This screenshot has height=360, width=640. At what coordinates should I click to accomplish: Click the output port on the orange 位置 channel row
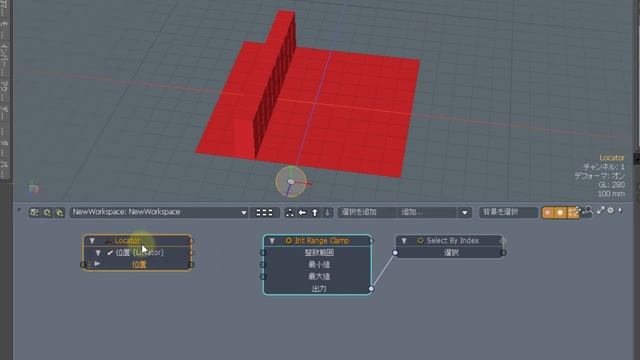[191, 264]
